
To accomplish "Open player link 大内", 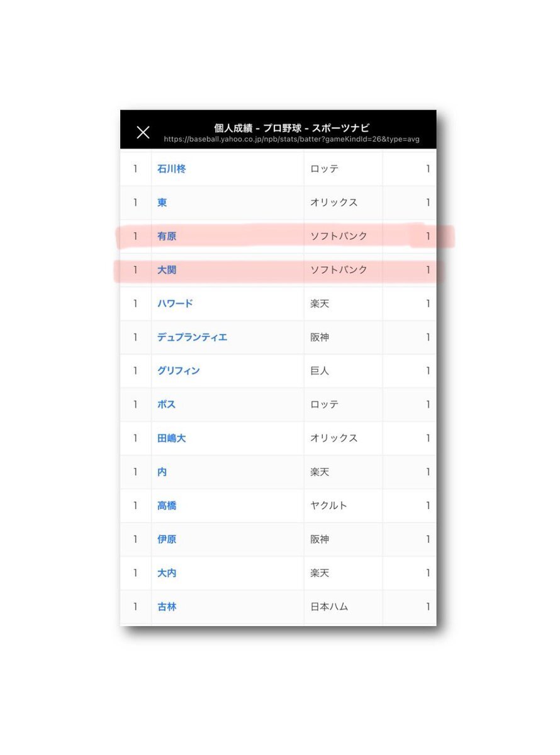I will coord(167,573).
